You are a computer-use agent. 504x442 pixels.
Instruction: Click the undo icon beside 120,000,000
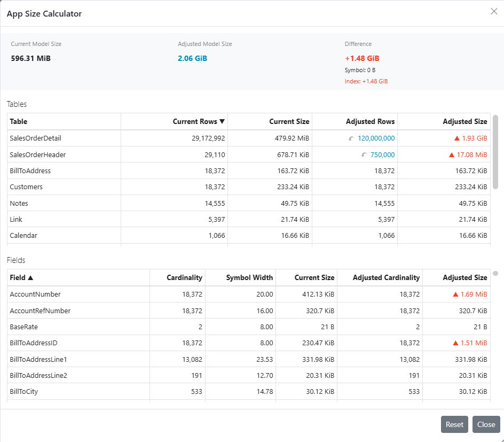351,138
